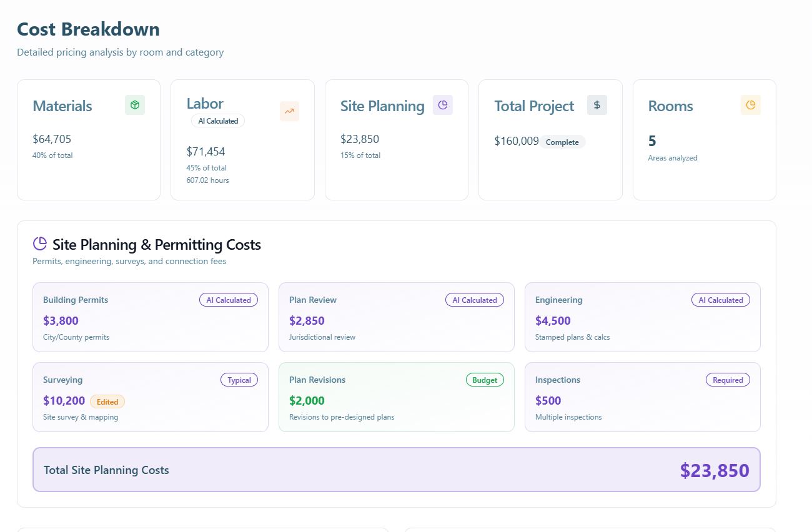Select the Complete badge next to $160,009

click(x=562, y=142)
